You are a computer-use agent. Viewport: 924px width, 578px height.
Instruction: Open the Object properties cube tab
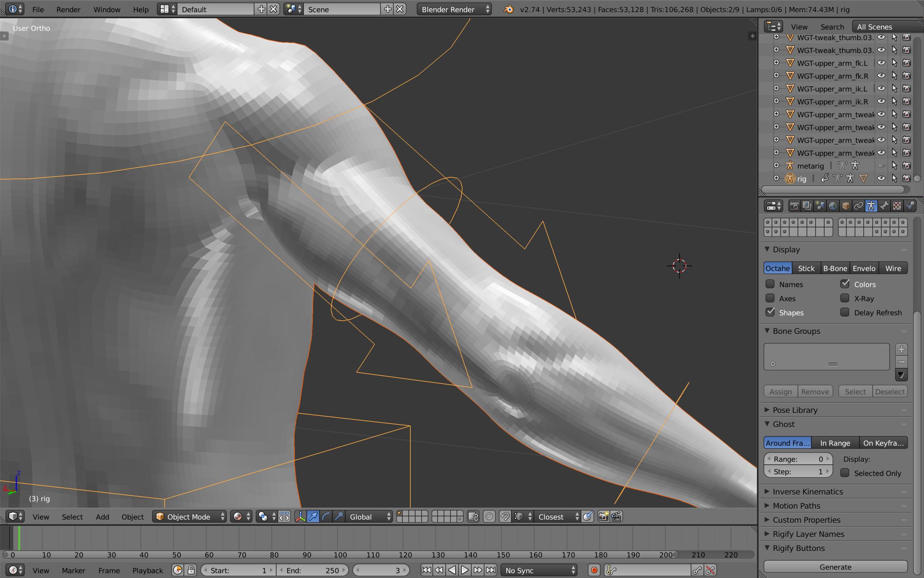tap(846, 206)
